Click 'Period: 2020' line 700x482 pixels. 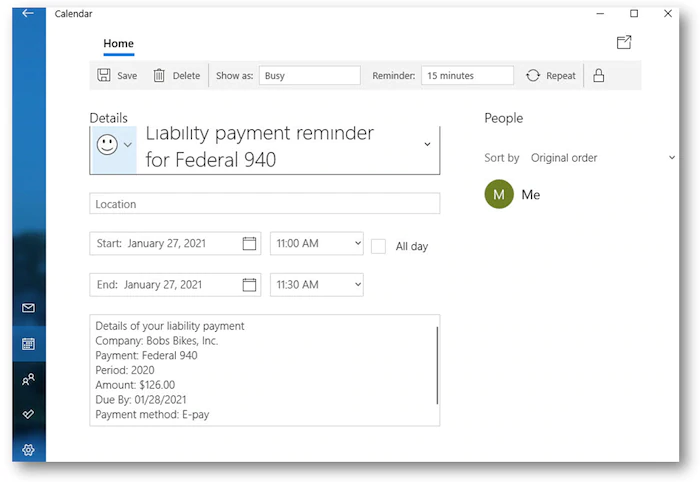(125, 370)
